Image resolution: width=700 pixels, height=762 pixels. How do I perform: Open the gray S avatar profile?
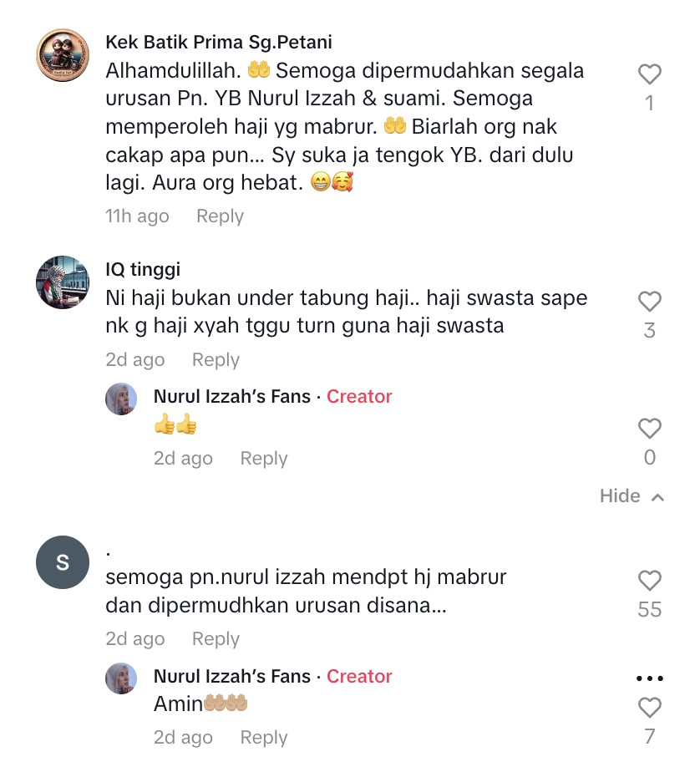pos(63,562)
